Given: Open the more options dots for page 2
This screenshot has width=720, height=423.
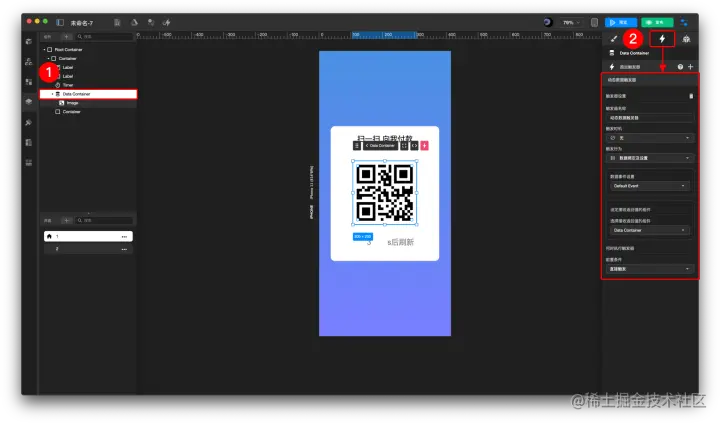Looking at the screenshot, I should [124, 249].
